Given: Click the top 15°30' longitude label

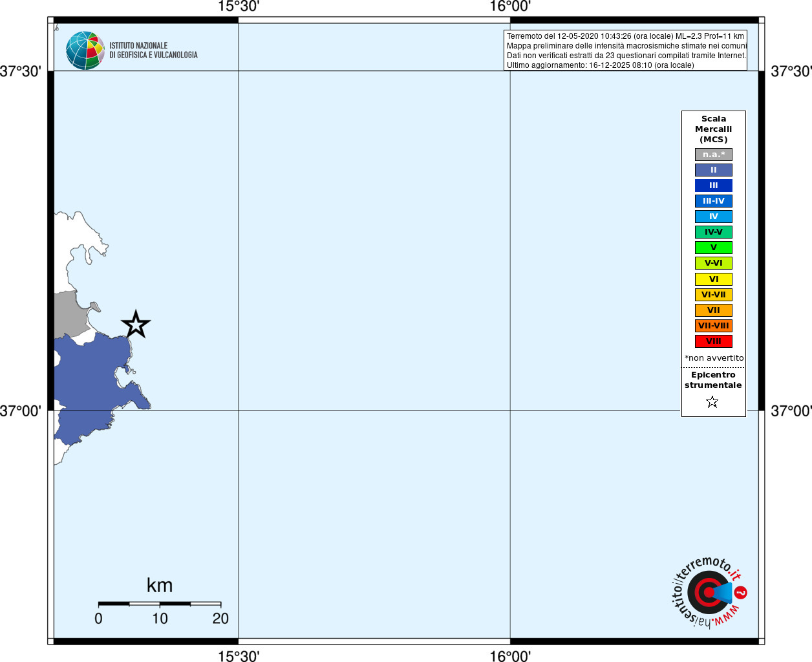Looking at the screenshot, I should pos(239,6).
